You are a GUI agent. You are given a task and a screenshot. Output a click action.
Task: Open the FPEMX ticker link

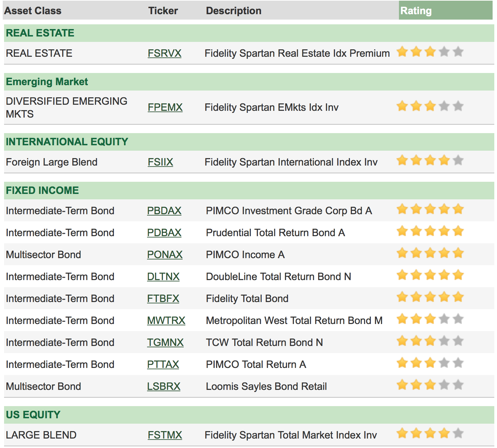coord(165,107)
